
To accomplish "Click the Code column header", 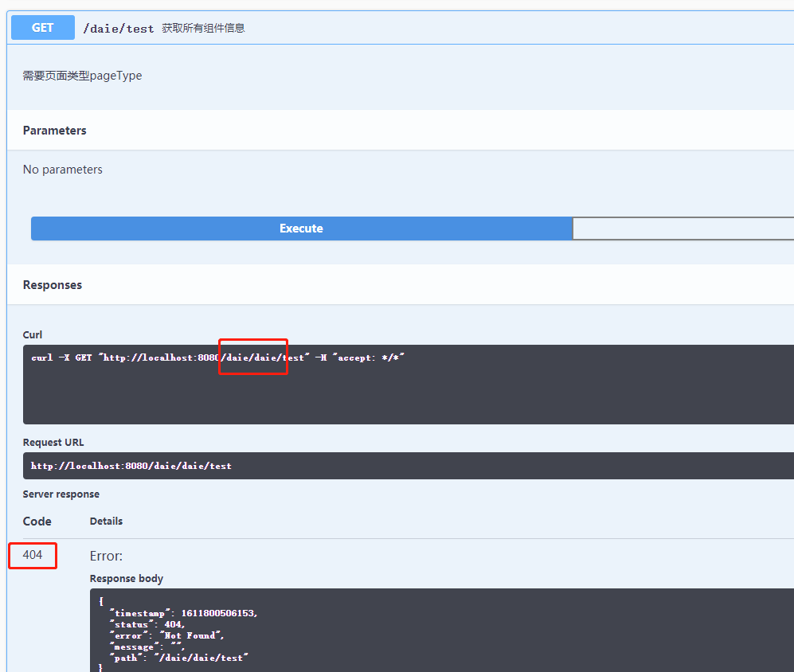I will (37, 521).
